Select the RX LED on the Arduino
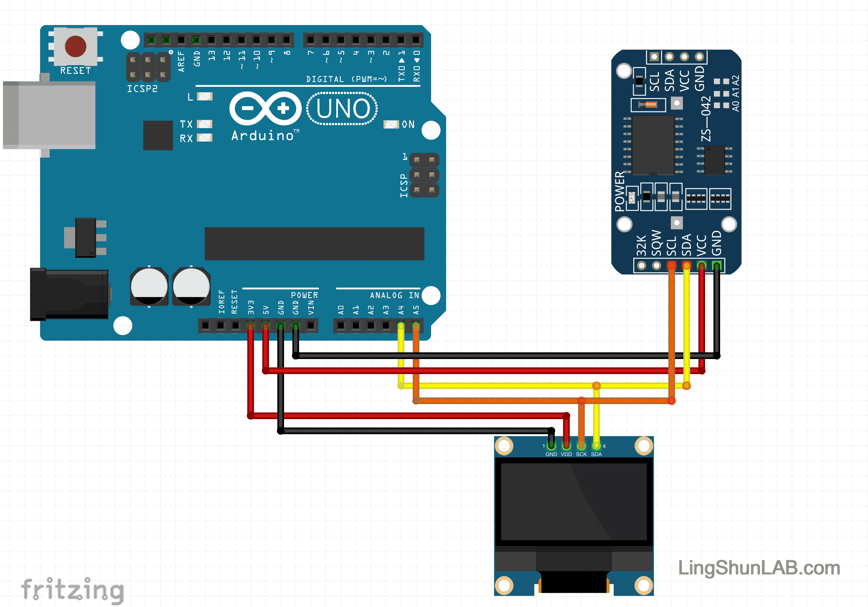 (205, 137)
